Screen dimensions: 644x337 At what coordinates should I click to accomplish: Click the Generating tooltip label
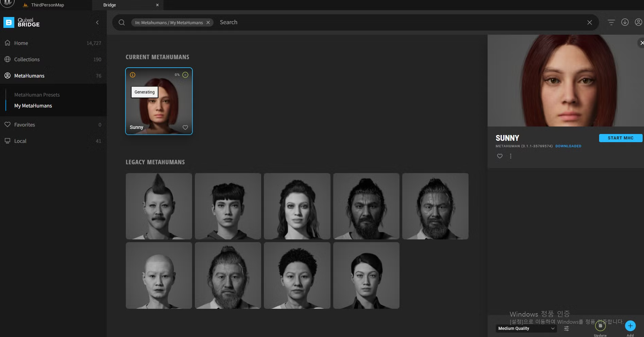pyautogui.click(x=145, y=92)
